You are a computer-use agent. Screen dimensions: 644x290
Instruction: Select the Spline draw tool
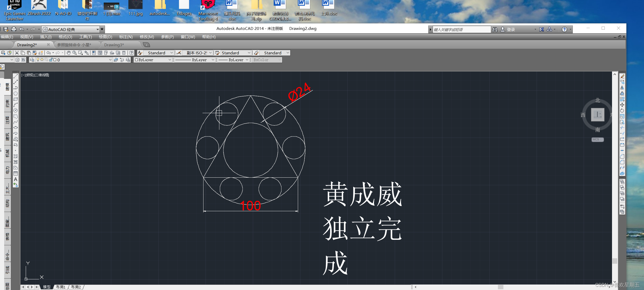click(x=16, y=122)
